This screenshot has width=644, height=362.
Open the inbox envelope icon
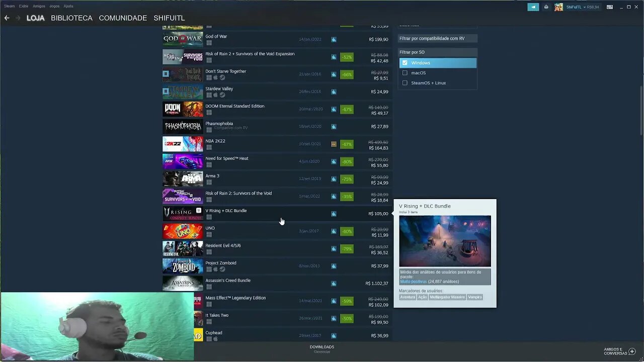546,7
